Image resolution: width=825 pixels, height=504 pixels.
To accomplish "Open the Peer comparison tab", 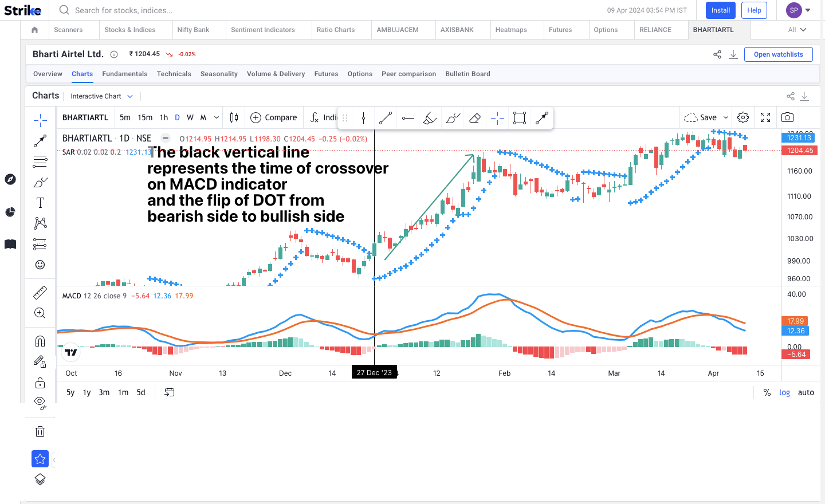I will point(409,74).
